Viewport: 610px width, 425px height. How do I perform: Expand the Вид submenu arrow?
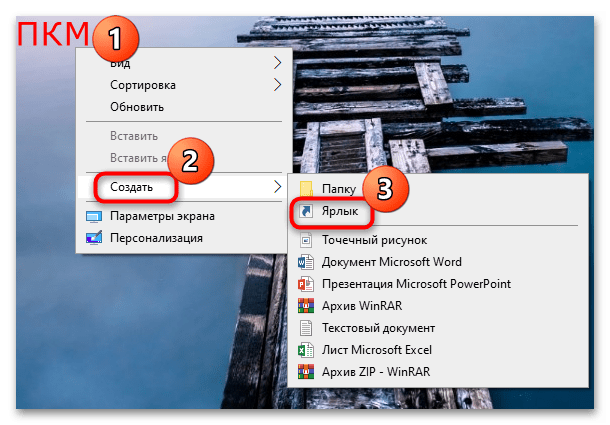tap(277, 63)
